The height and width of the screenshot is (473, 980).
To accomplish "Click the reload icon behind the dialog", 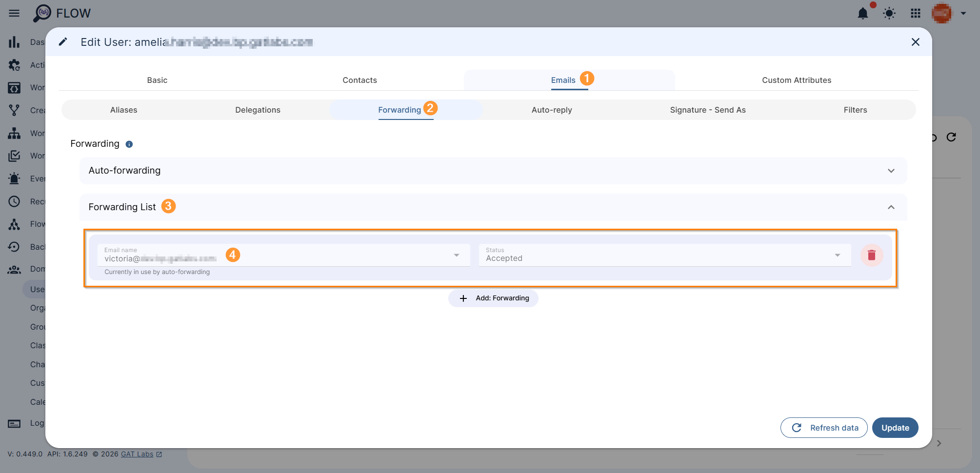I will [x=951, y=138].
